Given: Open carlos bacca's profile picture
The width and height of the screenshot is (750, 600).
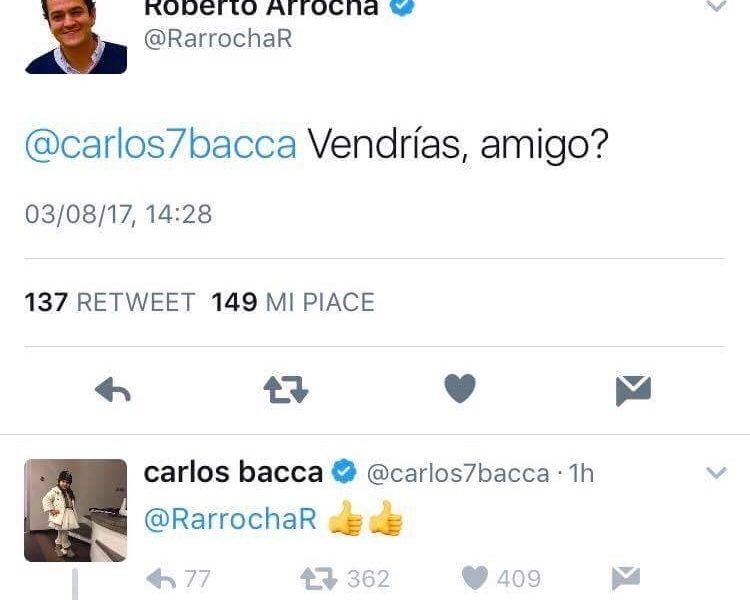Looking at the screenshot, I should pyautogui.click(x=76, y=510).
